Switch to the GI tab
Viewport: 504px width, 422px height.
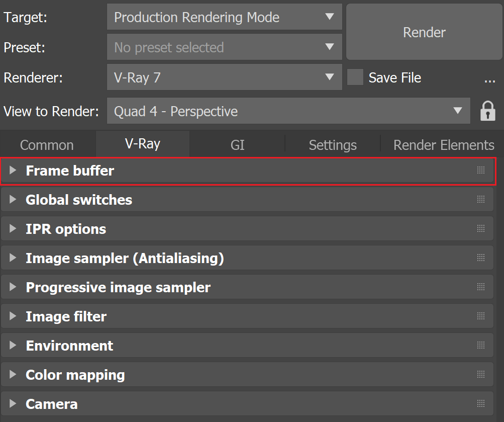point(238,145)
